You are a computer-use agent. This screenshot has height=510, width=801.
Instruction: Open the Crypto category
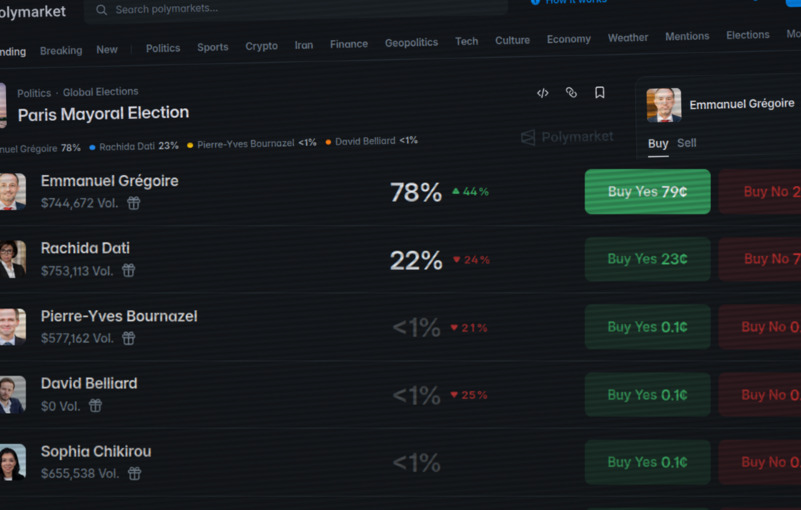(262, 46)
